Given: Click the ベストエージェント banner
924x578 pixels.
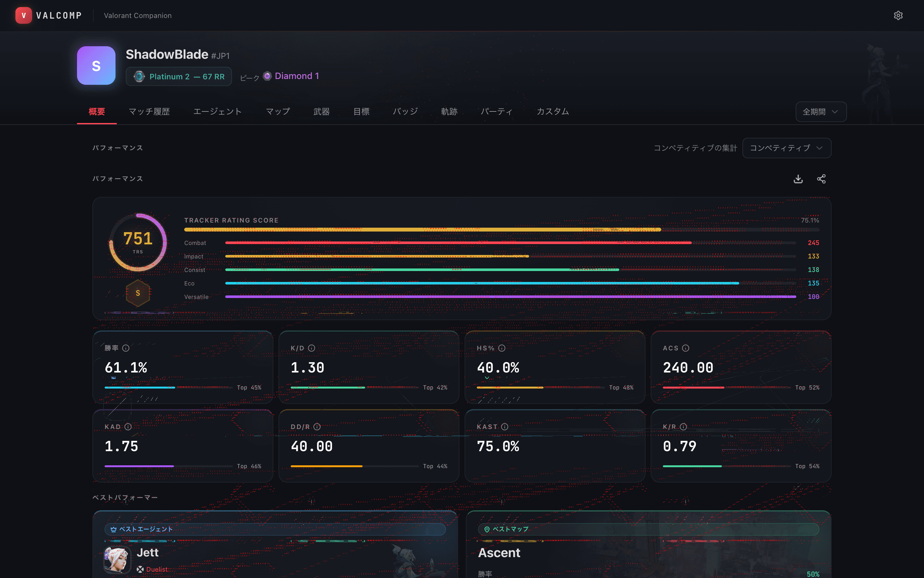Looking at the screenshot, I should (275, 529).
